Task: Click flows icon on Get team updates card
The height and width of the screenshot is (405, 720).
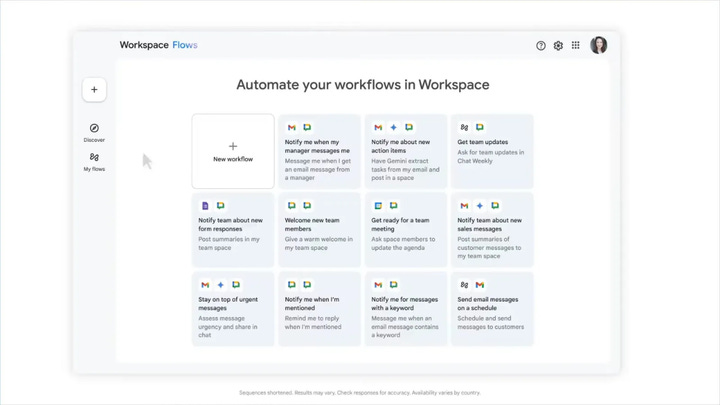Action: 464,127
